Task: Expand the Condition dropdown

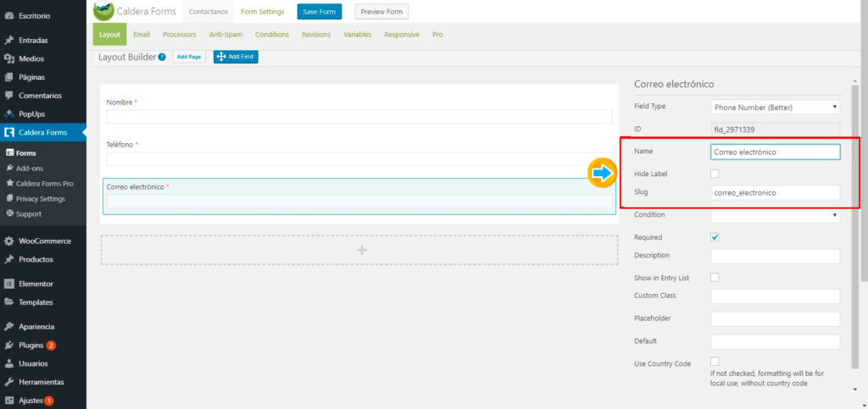Action: pos(775,215)
